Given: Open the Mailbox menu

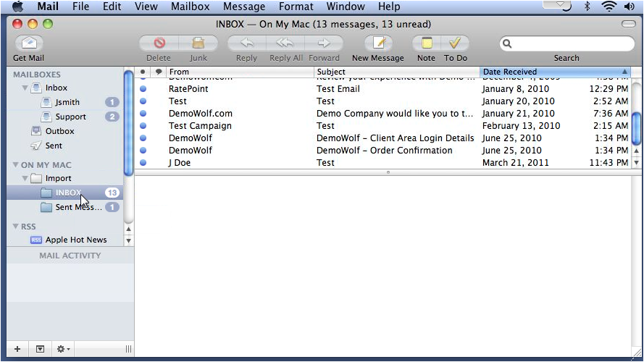Looking at the screenshot, I should [191, 7].
